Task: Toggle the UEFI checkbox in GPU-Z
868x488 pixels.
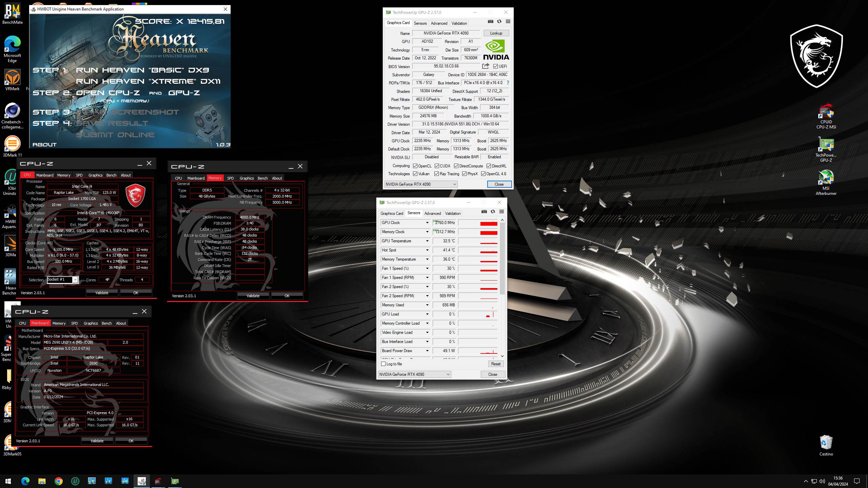Action: coord(495,66)
